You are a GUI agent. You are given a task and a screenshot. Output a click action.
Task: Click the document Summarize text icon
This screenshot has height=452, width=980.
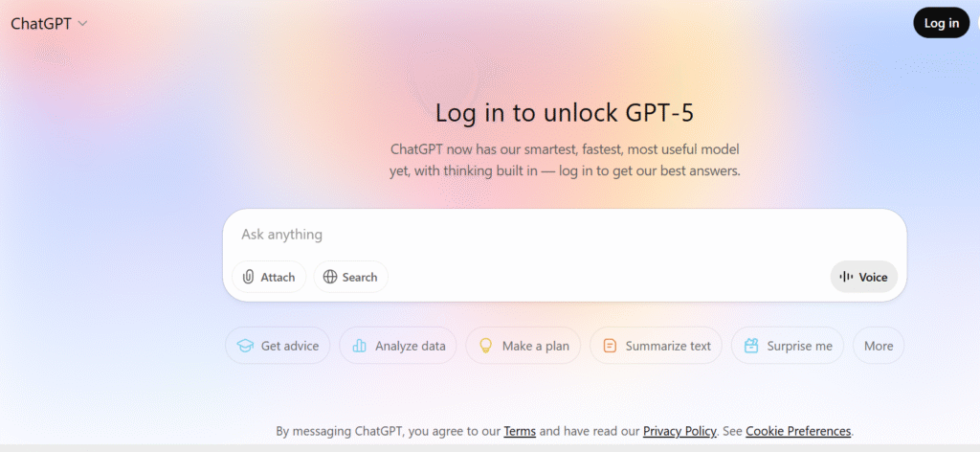610,346
